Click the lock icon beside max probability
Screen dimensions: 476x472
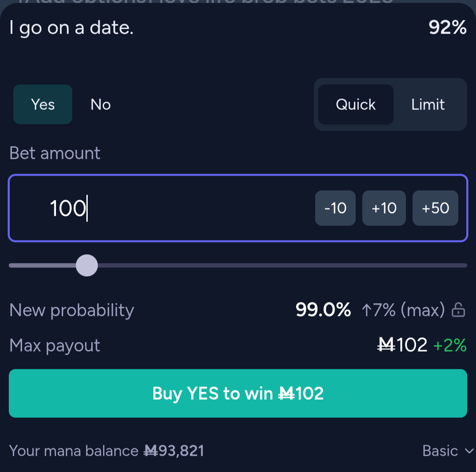(x=458, y=310)
